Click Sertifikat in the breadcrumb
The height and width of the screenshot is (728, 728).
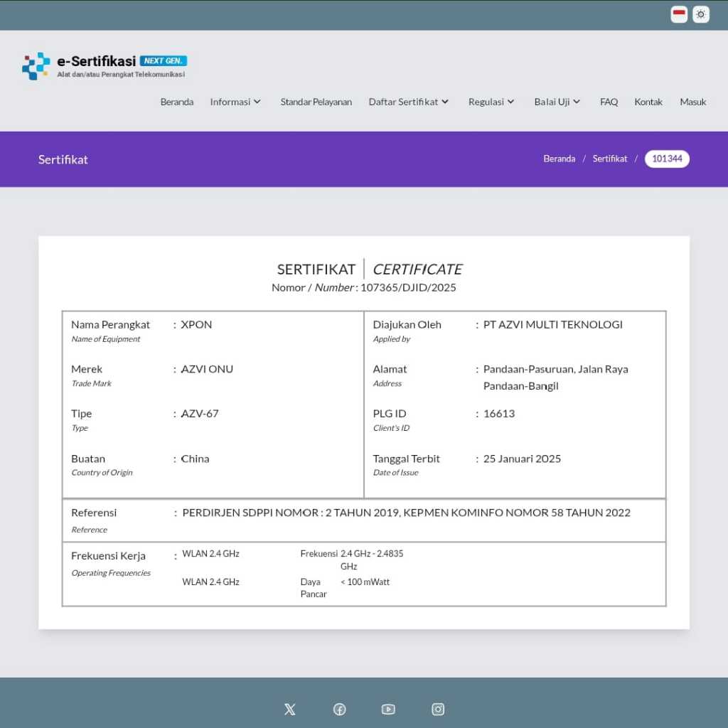click(610, 159)
